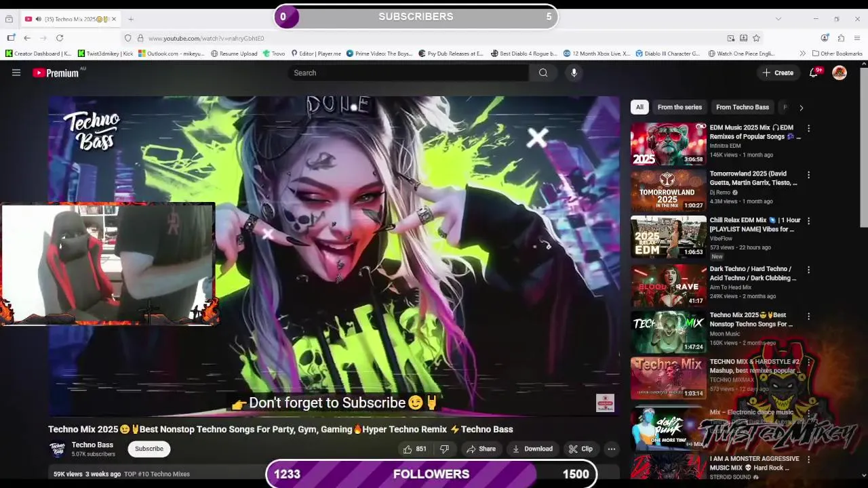The width and height of the screenshot is (868, 488).
Task: Show more category chips with arrow
Action: [x=801, y=107]
